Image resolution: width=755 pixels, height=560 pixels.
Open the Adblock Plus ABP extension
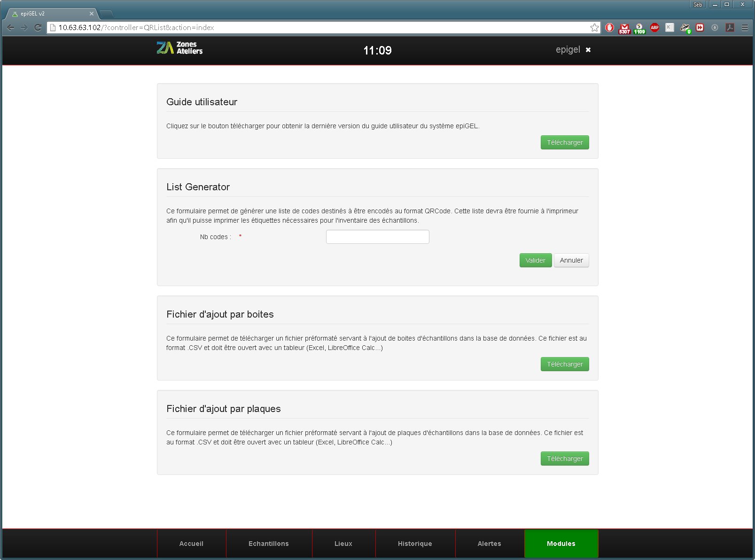pyautogui.click(x=654, y=28)
